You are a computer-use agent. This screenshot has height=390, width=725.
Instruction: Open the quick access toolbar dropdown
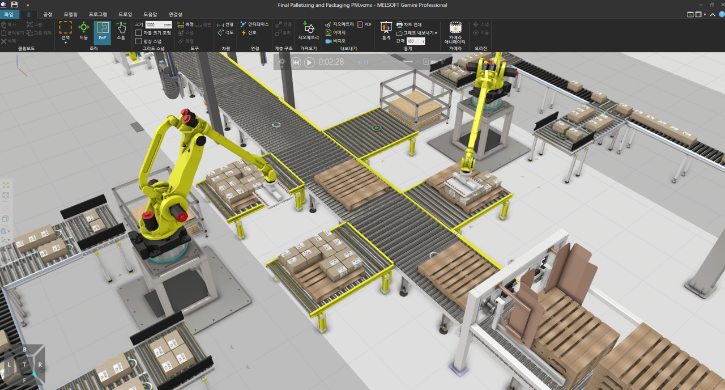[27, 5]
